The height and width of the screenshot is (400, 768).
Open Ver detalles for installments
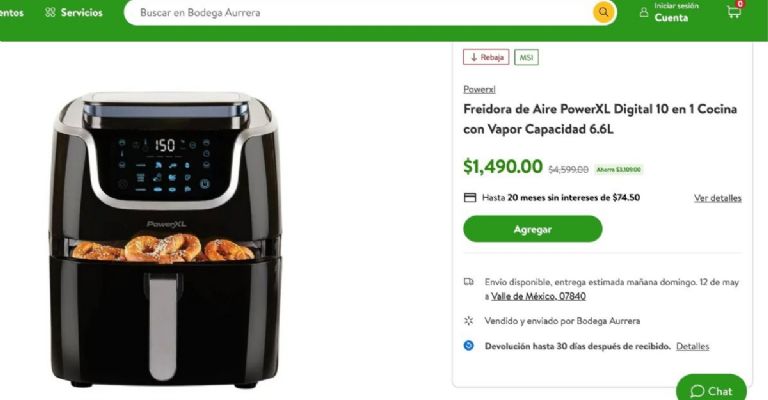718,198
